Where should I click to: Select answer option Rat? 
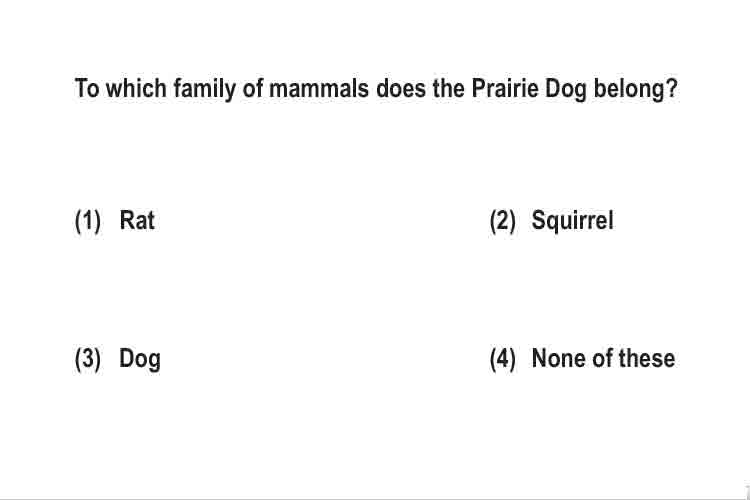point(137,221)
